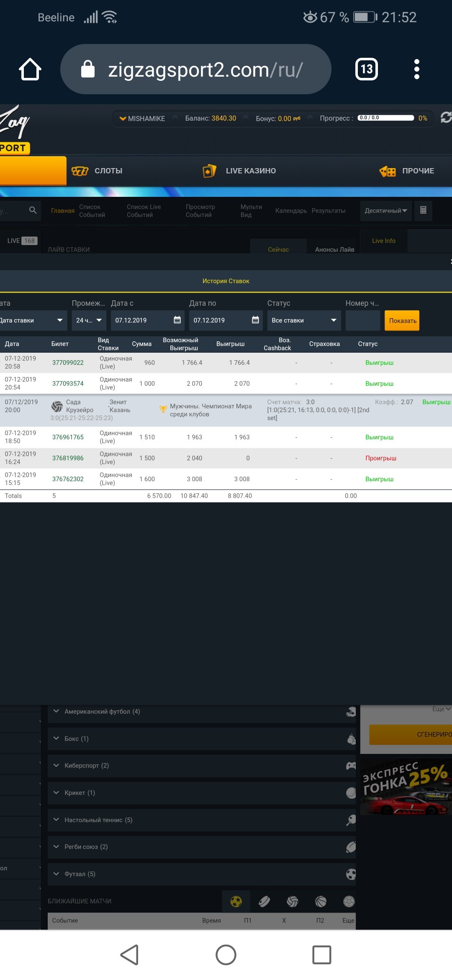Switch to the Анонсы Лайв tab
The width and height of the screenshot is (452, 980).
coord(334,249)
